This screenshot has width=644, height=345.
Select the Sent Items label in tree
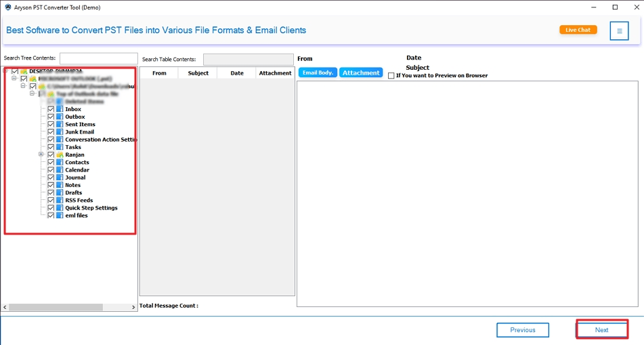click(x=80, y=124)
